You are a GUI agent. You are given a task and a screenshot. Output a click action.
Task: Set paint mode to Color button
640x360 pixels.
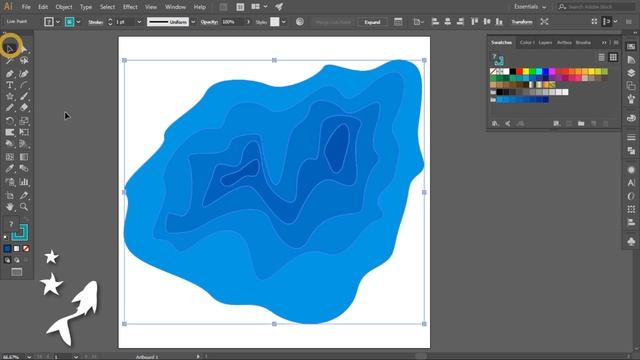[7, 248]
